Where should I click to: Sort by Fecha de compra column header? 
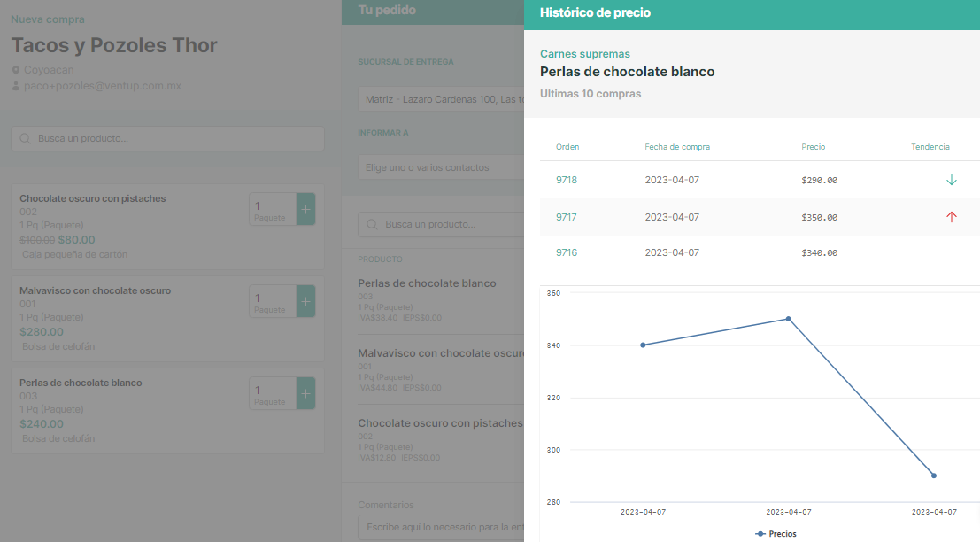(676, 147)
